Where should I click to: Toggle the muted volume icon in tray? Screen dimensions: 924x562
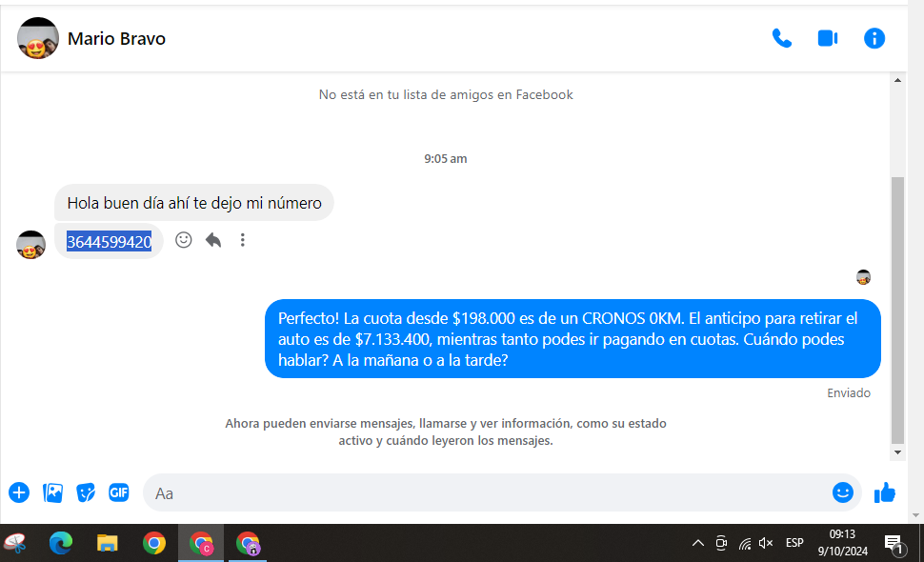[x=766, y=543]
